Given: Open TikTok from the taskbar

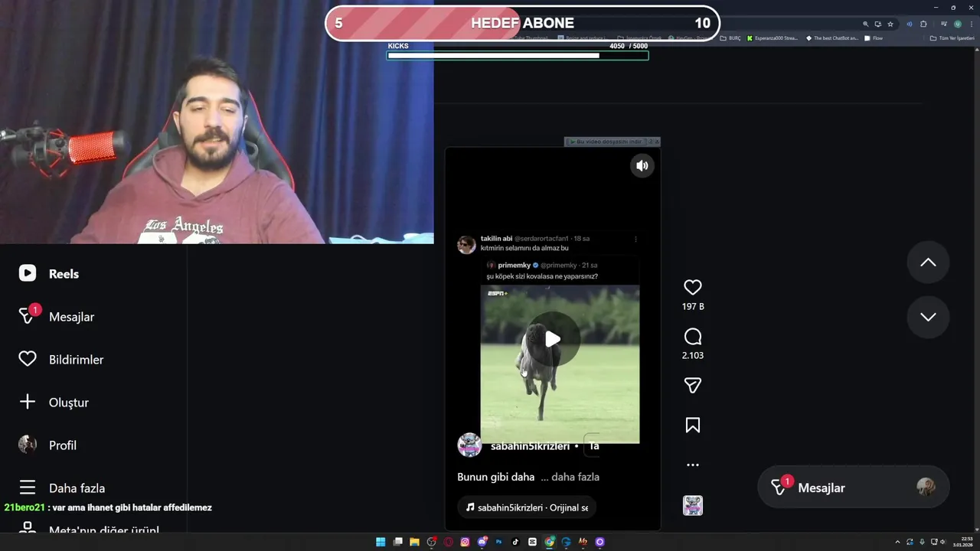Looking at the screenshot, I should click(x=515, y=542).
